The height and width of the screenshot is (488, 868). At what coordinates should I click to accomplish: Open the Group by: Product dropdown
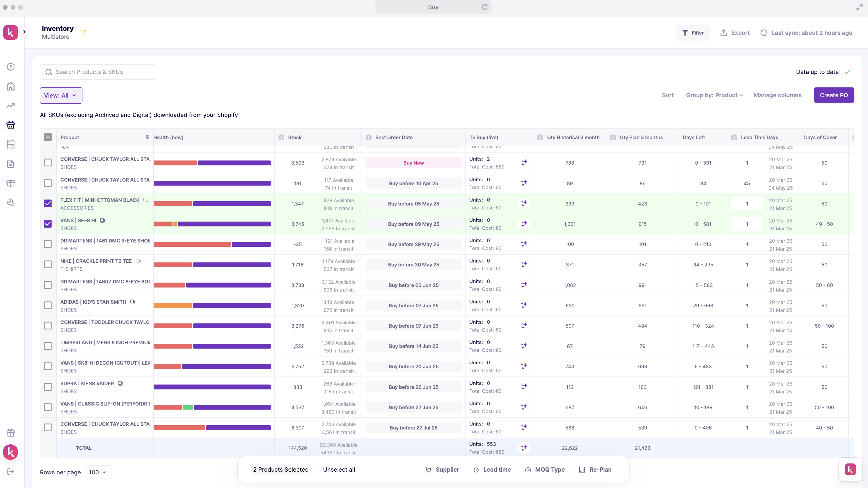(714, 95)
